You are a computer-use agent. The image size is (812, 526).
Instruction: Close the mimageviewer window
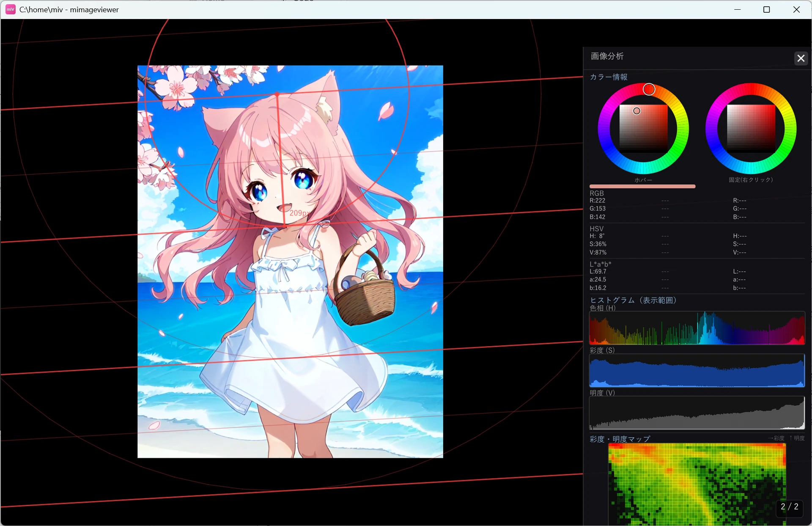click(x=796, y=9)
